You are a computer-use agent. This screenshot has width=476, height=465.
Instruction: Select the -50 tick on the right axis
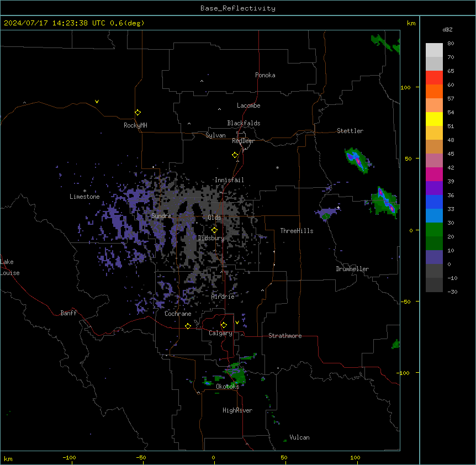tap(405, 302)
